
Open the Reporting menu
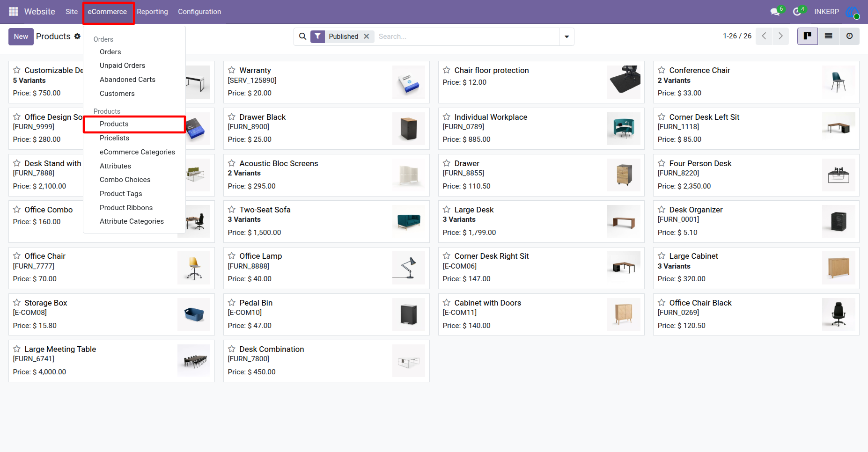152,12
